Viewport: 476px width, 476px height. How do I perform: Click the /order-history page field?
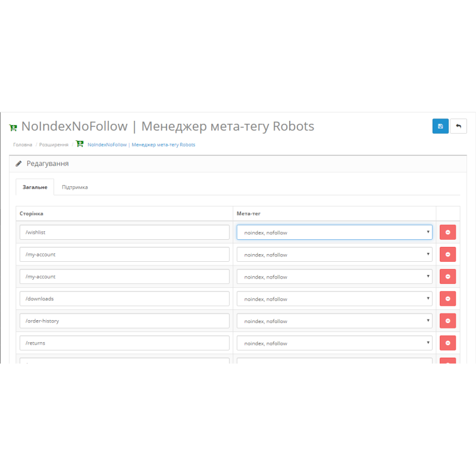coord(124,321)
